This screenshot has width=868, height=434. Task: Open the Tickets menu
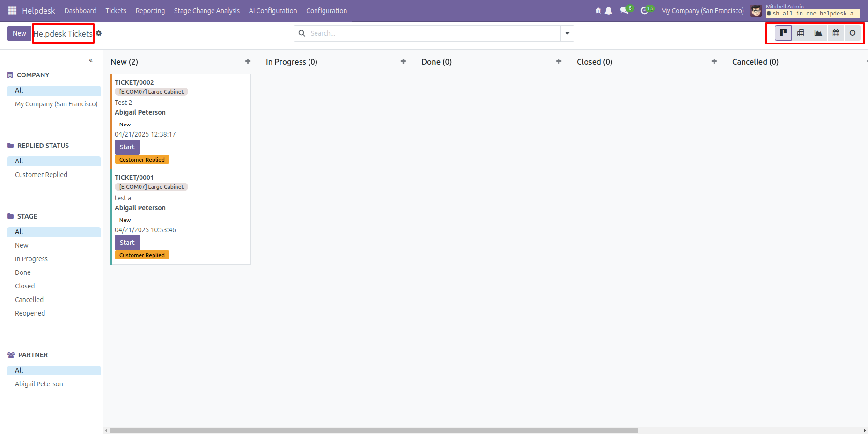pyautogui.click(x=116, y=11)
